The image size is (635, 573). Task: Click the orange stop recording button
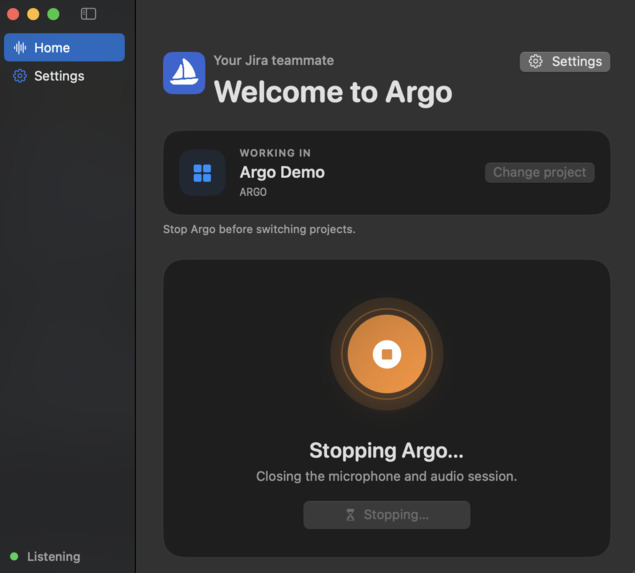click(x=387, y=354)
